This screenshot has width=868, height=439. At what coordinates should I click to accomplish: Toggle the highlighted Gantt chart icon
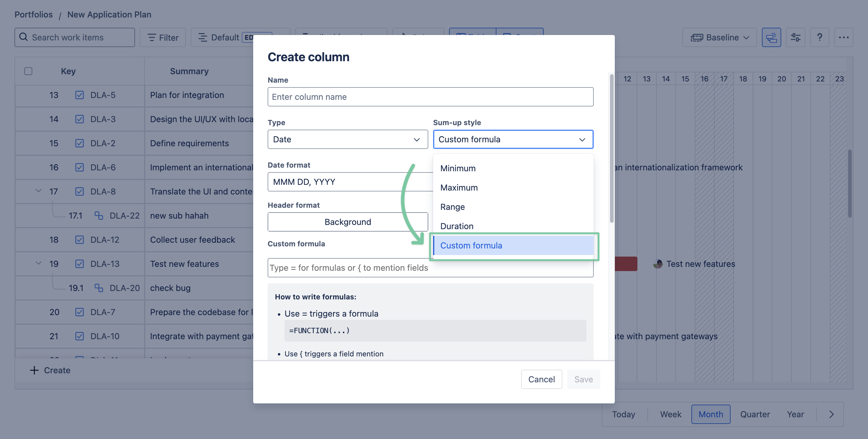point(771,37)
